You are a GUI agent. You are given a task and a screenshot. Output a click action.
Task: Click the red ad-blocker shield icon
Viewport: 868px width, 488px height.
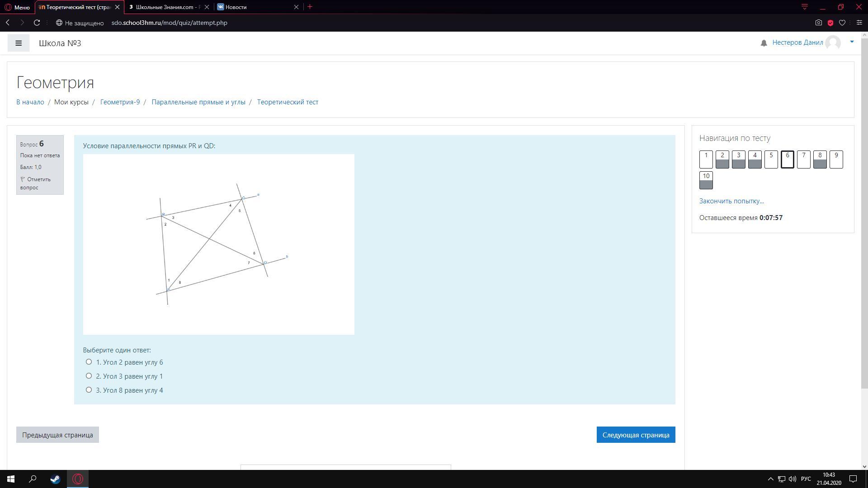pyautogui.click(x=830, y=23)
